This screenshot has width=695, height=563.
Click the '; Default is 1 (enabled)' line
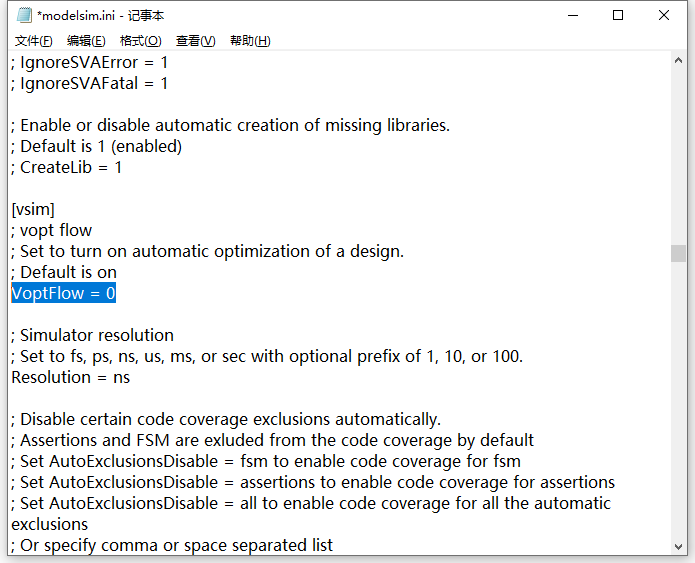97,146
